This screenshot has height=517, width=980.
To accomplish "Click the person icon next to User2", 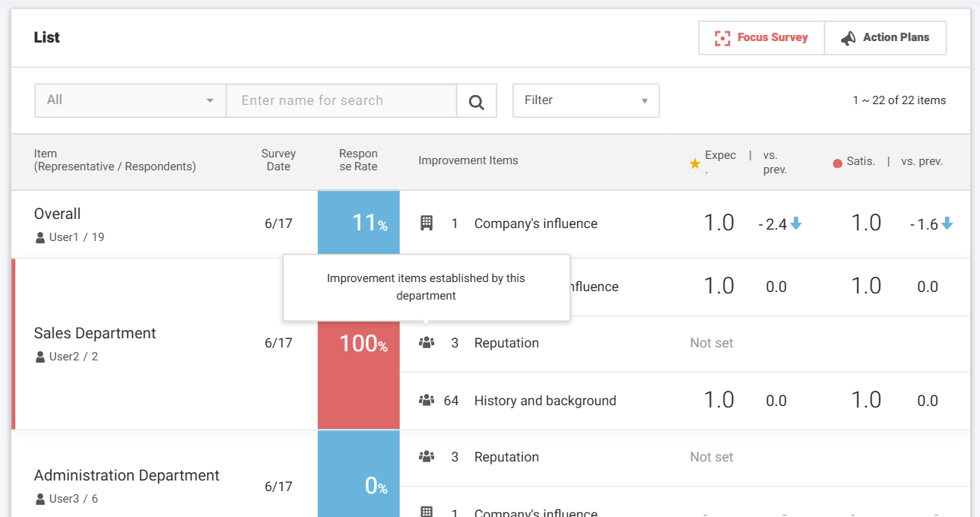I will click(x=40, y=357).
